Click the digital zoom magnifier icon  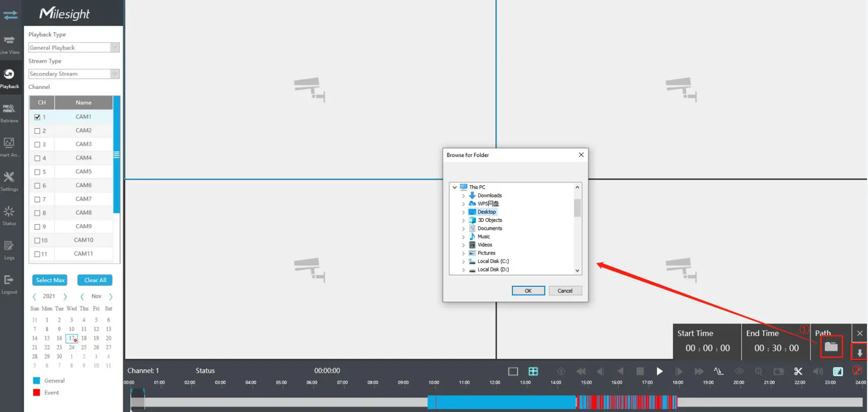point(759,372)
